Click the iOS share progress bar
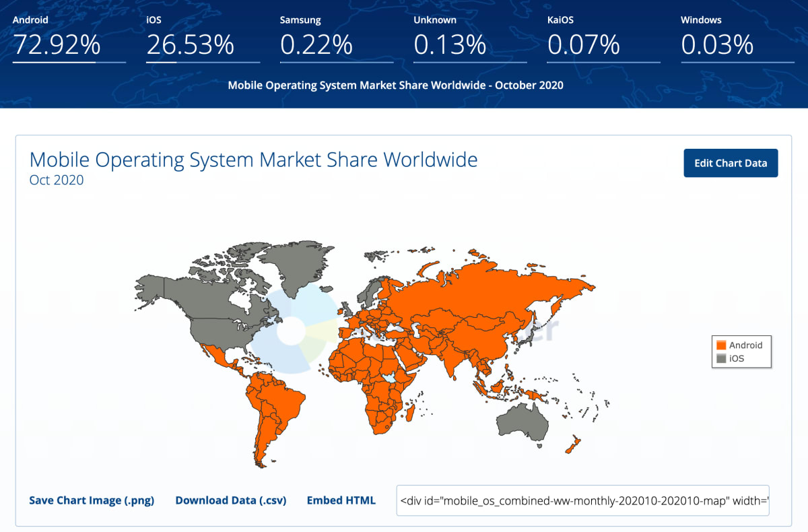The width and height of the screenshot is (808, 532). coord(203,62)
